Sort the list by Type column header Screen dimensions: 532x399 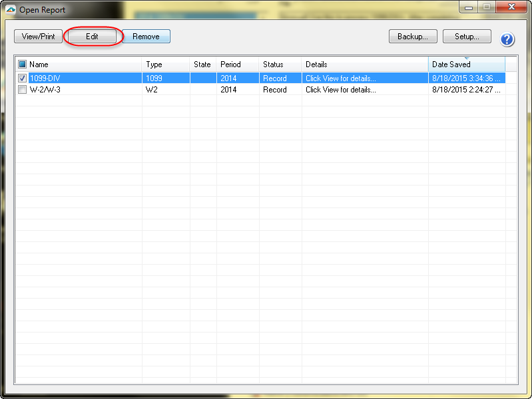tap(165, 65)
